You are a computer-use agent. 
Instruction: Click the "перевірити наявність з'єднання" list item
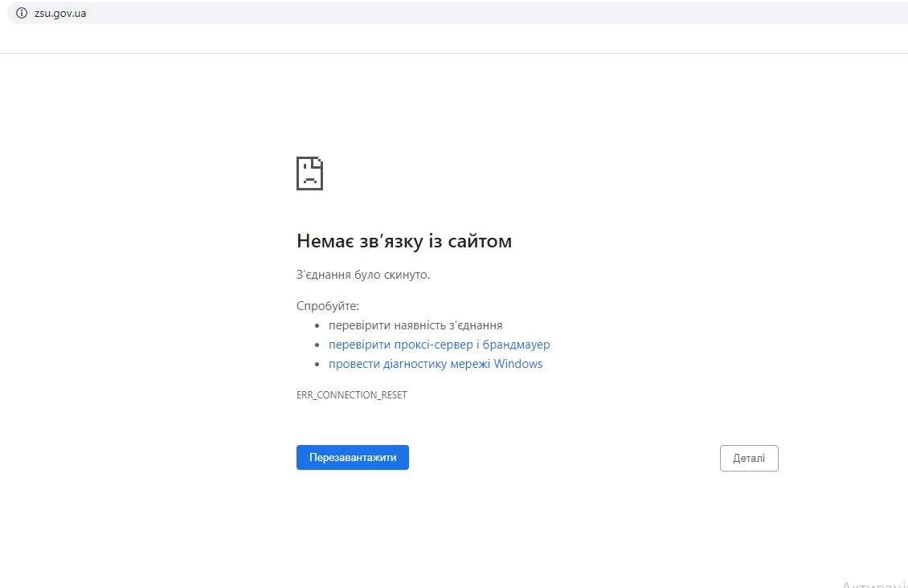click(x=415, y=325)
